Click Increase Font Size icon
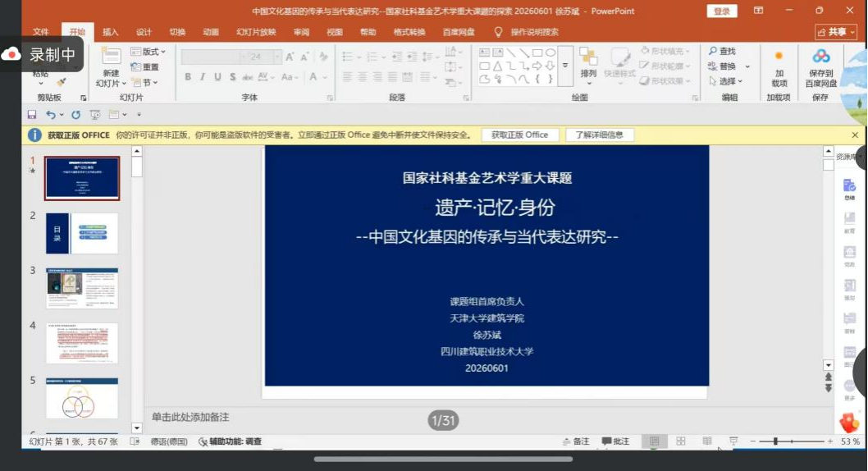This screenshot has width=868, height=471. pyautogui.click(x=290, y=57)
